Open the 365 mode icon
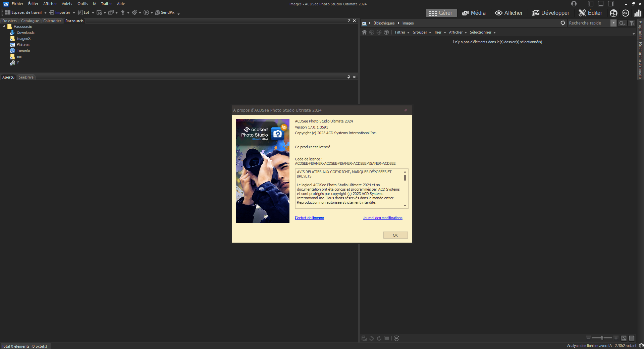Viewport: 644px width, 349px height. click(x=625, y=13)
